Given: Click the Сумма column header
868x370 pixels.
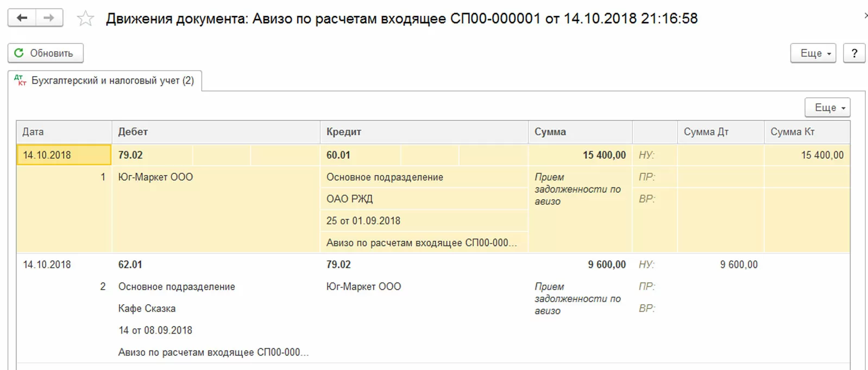Looking at the screenshot, I should [550, 132].
